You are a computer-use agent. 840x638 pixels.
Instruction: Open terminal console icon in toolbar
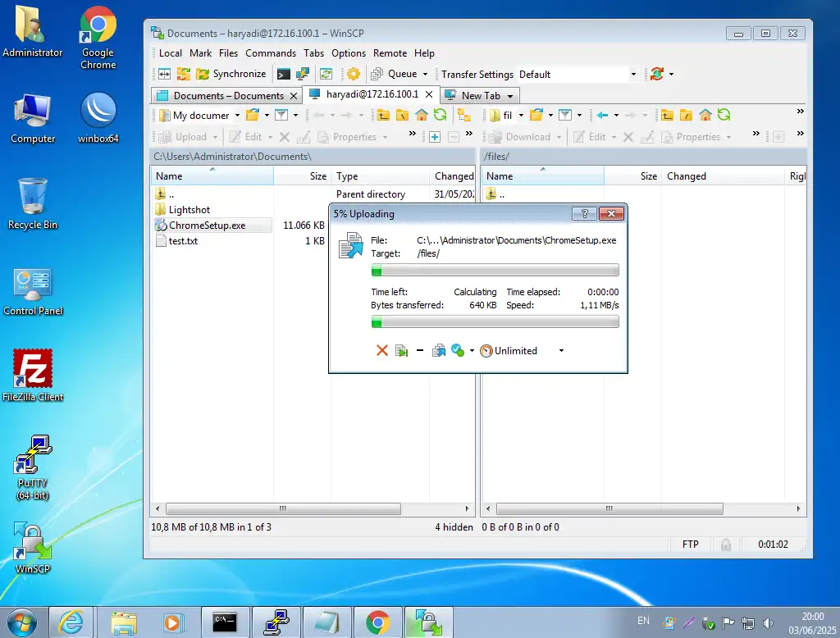(284, 74)
